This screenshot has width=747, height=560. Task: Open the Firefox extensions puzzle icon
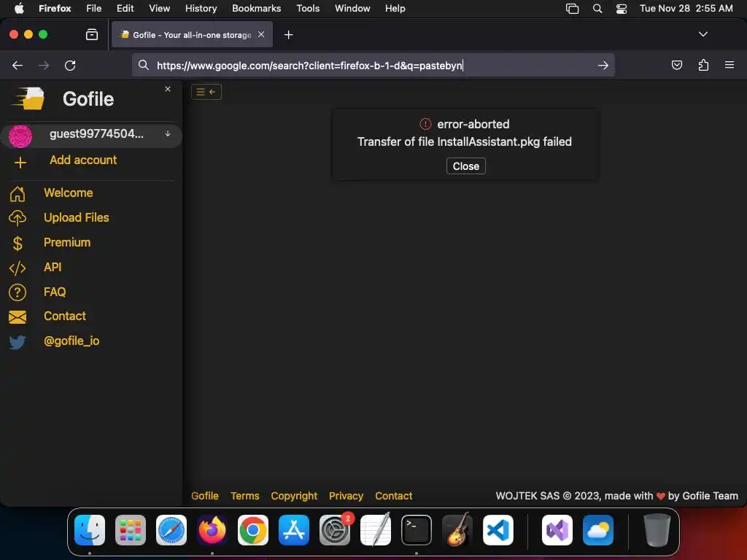click(x=703, y=65)
